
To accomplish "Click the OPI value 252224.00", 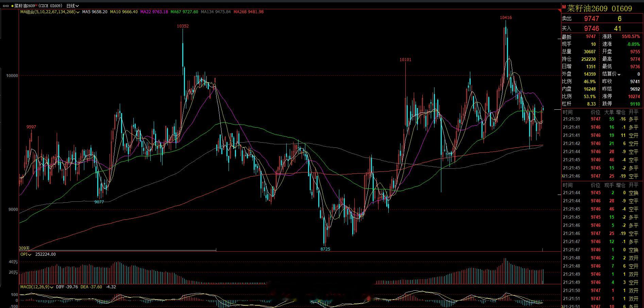I will point(45,254).
